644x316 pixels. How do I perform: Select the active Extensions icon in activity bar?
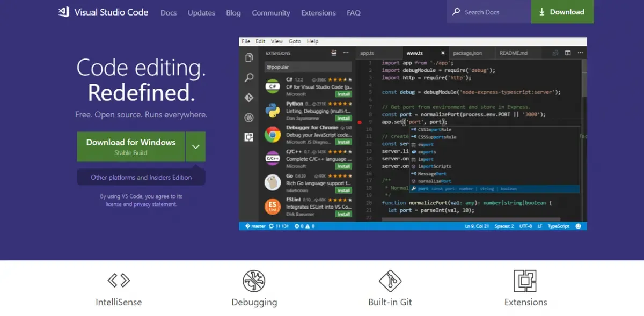tap(249, 137)
